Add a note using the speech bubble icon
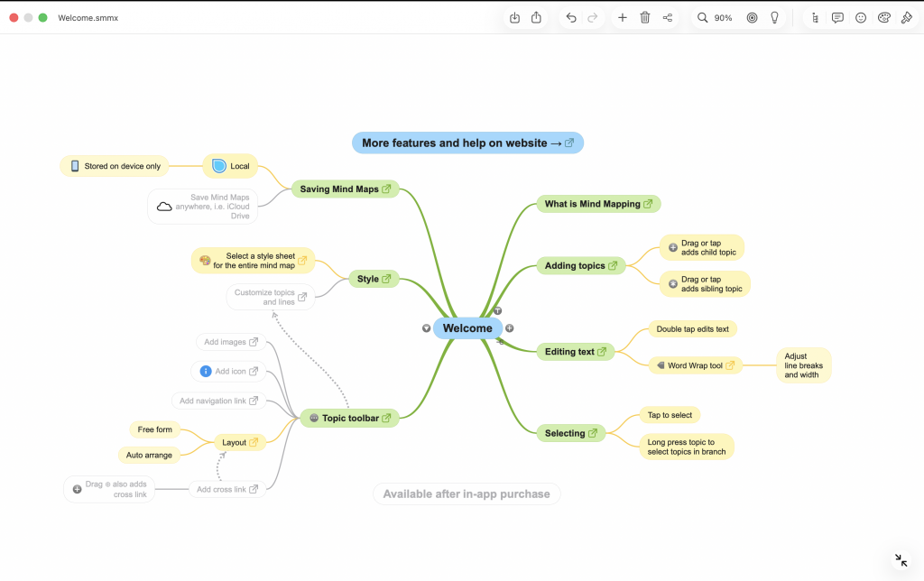The height and width of the screenshot is (581, 924). tap(837, 17)
